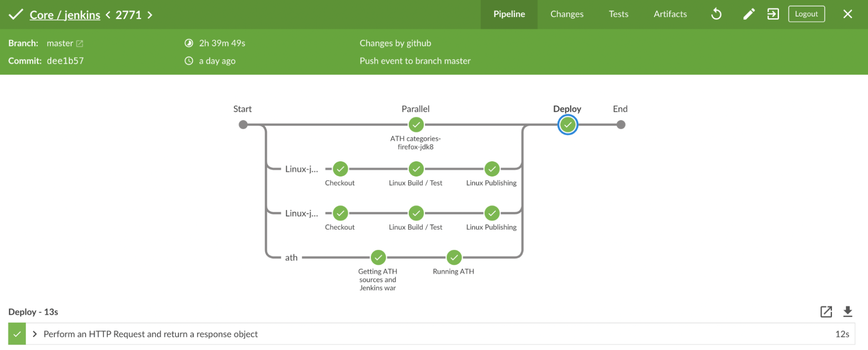Select the ATH categories-firefox-jdk8 Parallel node
The height and width of the screenshot is (350, 868).
[416, 125]
